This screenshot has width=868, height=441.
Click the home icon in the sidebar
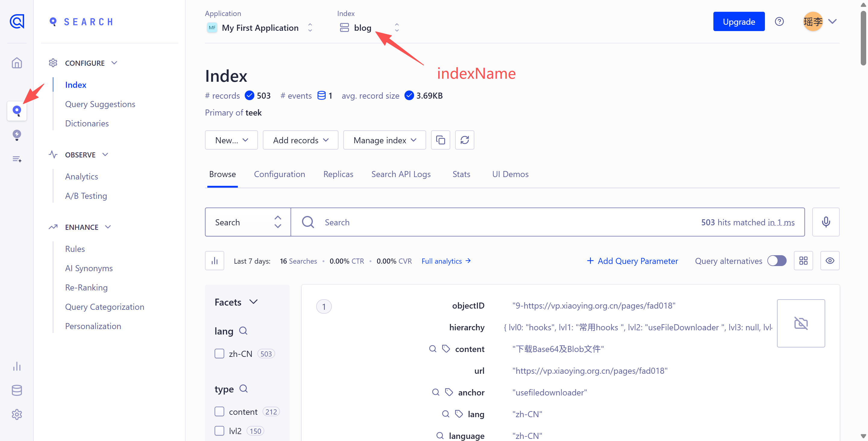click(x=17, y=63)
